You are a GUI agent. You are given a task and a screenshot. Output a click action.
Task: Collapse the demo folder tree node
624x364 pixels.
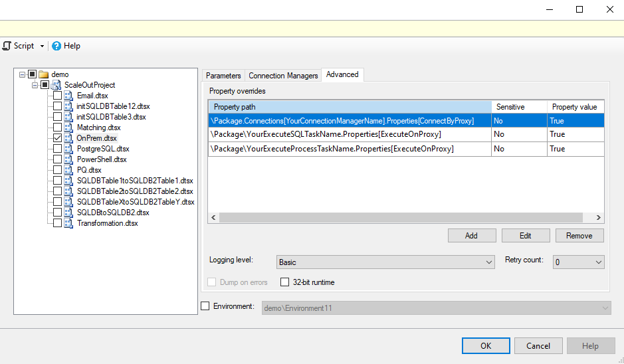tap(23, 74)
